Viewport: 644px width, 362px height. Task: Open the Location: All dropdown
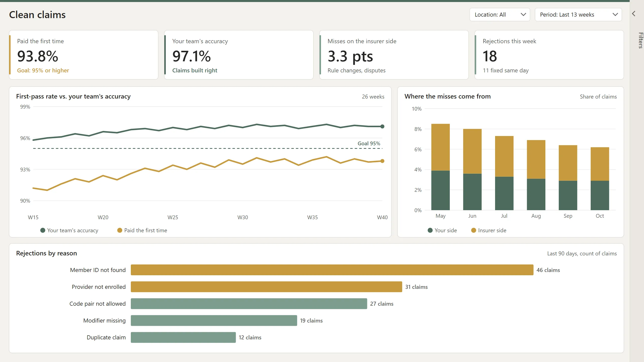(500, 15)
